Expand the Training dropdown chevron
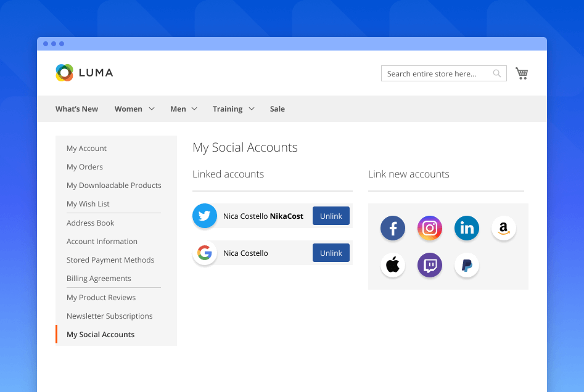The width and height of the screenshot is (584, 392). 252,108
